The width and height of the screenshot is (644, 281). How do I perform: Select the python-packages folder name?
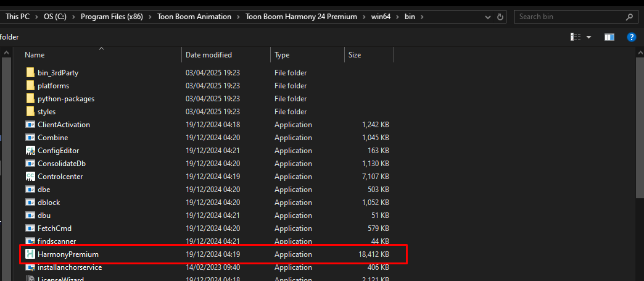pyautogui.click(x=66, y=99)
